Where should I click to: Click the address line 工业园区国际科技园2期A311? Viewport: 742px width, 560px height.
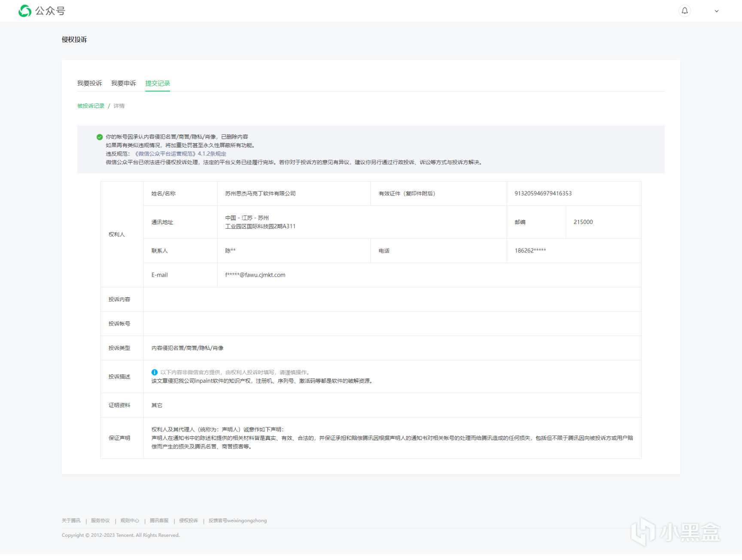click(261, 226)
